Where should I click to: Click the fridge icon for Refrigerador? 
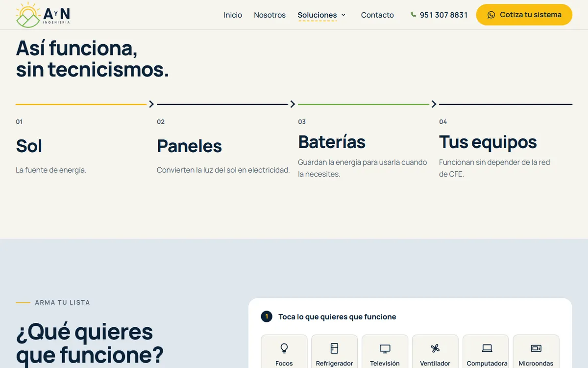pos(335,348)
